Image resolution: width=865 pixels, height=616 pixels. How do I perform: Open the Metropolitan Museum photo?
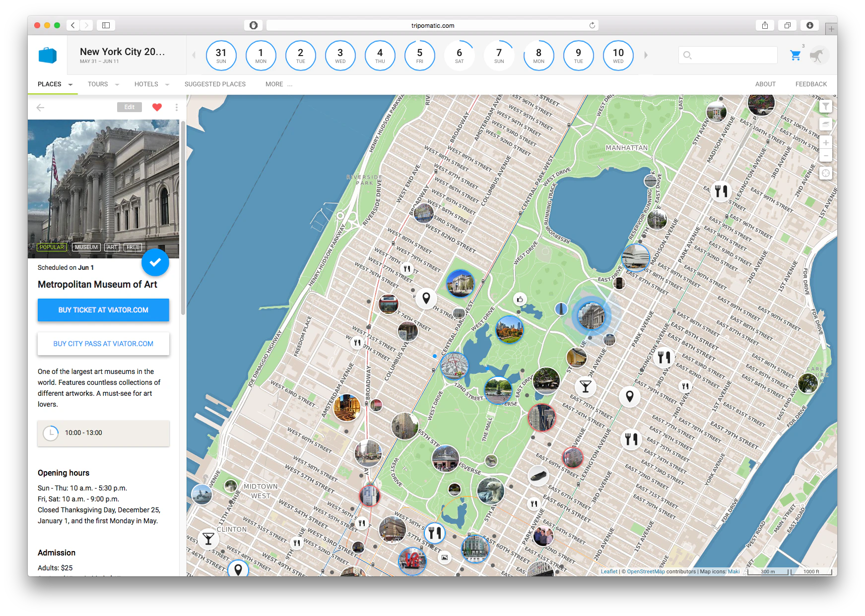click(103, 188)
